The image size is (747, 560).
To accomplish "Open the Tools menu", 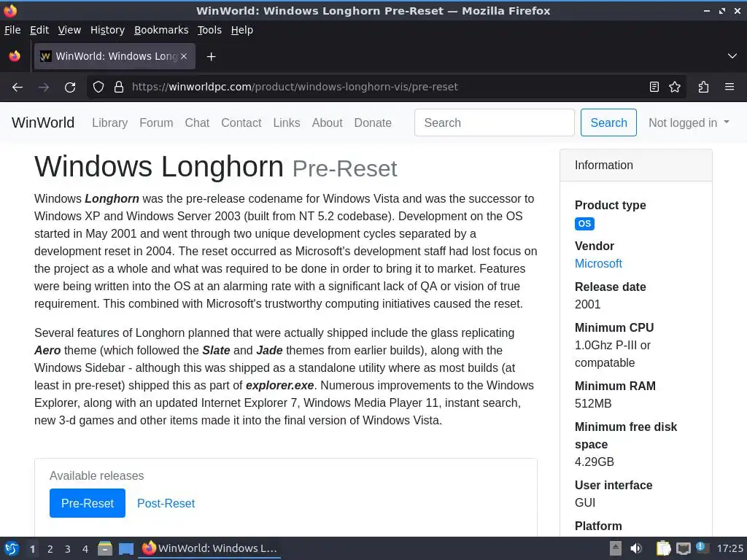I will pos(209,30).
